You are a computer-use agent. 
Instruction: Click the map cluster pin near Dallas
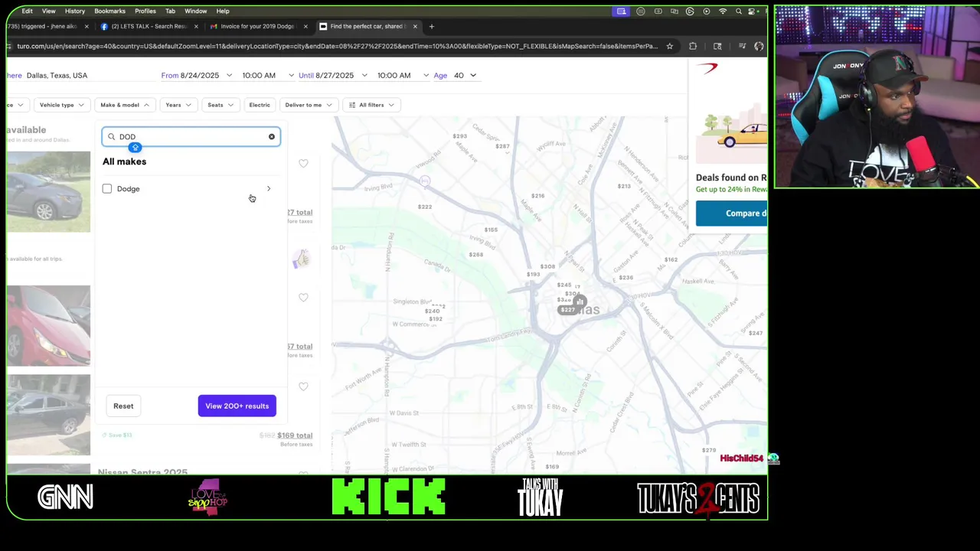point(580,302)
